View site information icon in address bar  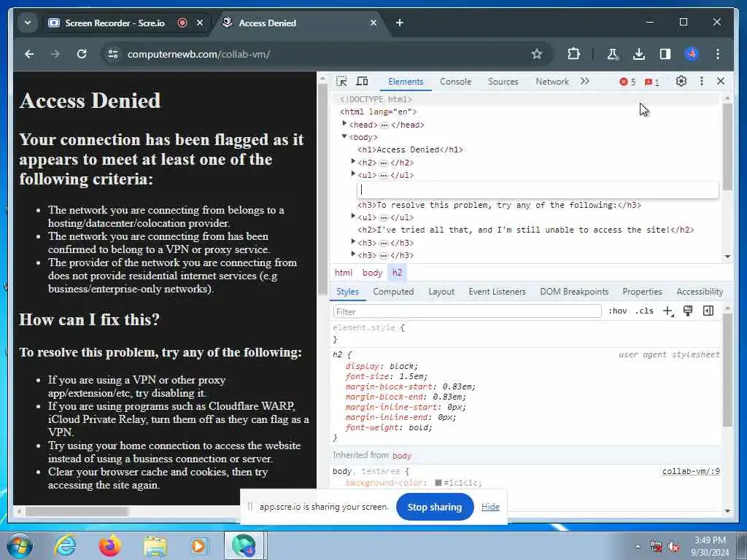pos(113,54)
